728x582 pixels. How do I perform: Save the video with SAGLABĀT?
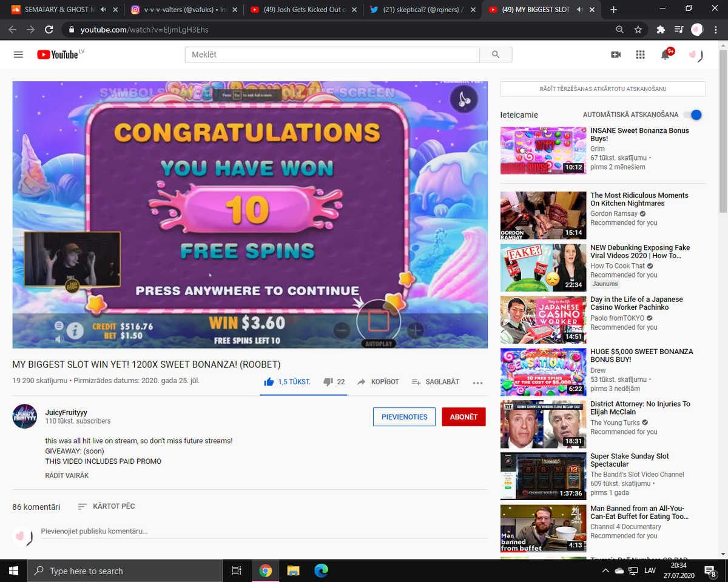click(436, 382)
